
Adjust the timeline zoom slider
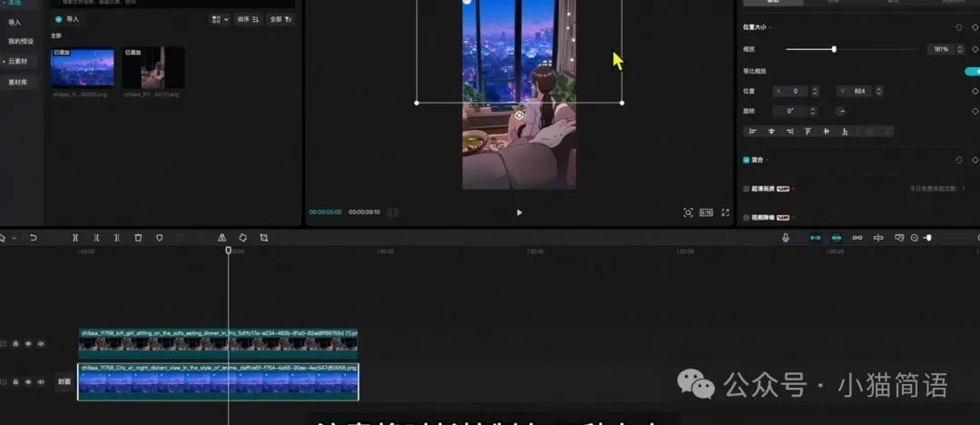tap(927, 238)
